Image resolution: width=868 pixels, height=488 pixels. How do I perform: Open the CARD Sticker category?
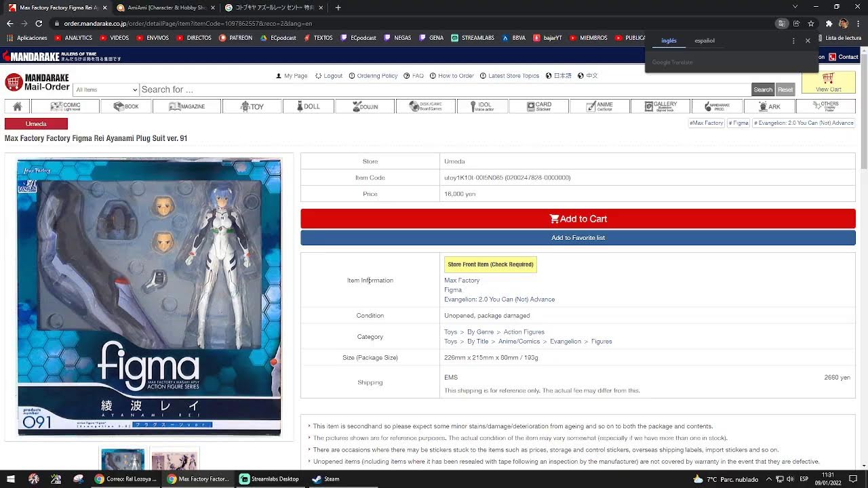click(538, 106)
